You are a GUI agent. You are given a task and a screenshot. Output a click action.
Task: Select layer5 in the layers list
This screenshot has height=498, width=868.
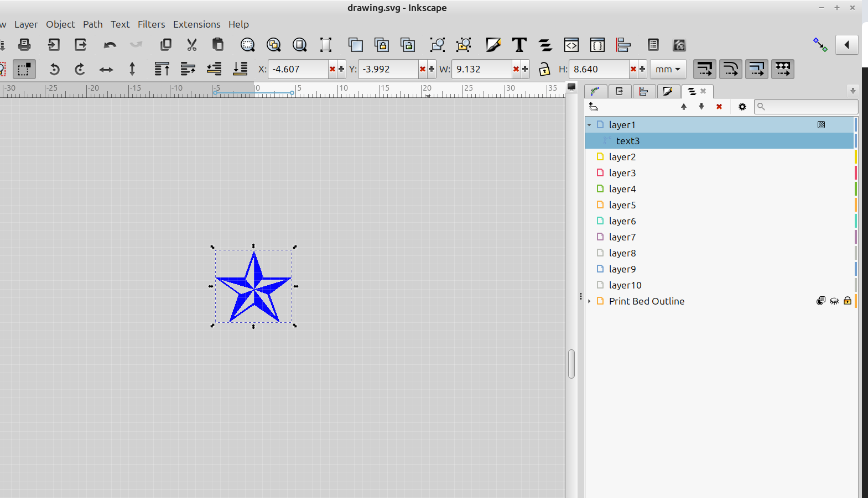(x=622, y=205)
